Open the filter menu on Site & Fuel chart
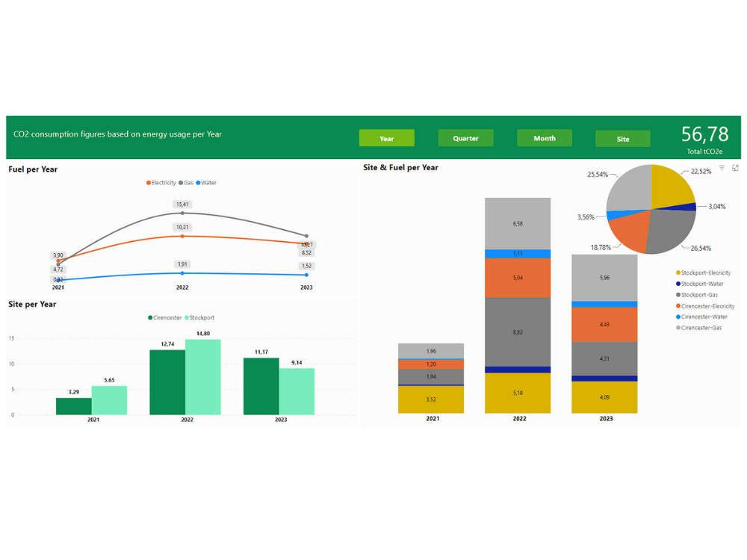The height and width of the screenshot is (560, 747). (721, 167)
